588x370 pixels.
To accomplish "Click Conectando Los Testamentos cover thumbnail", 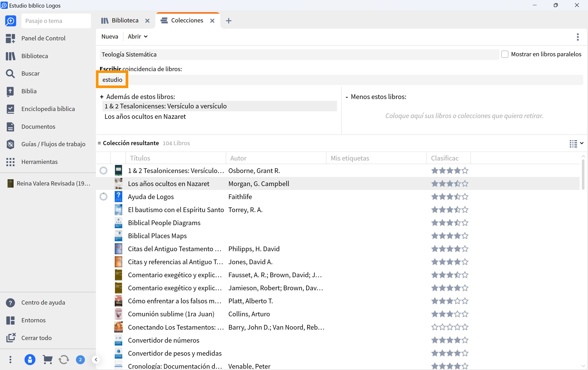I will click(118, 327).
